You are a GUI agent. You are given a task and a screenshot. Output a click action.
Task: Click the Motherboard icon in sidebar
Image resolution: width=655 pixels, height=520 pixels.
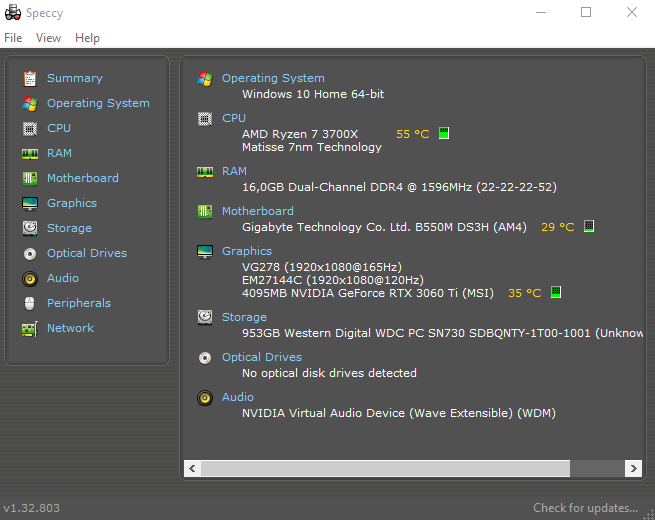(x=30, y=178)
